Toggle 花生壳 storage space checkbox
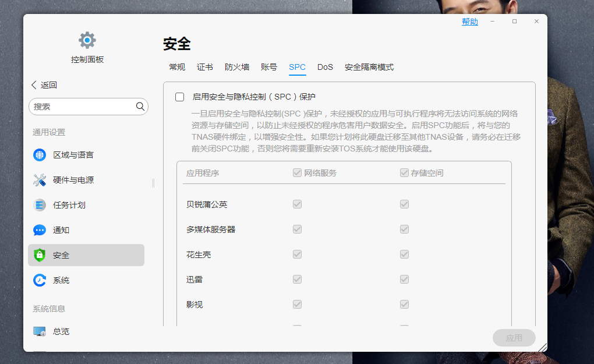This screenshot has width=594, height=364. [x=405, y=254]
